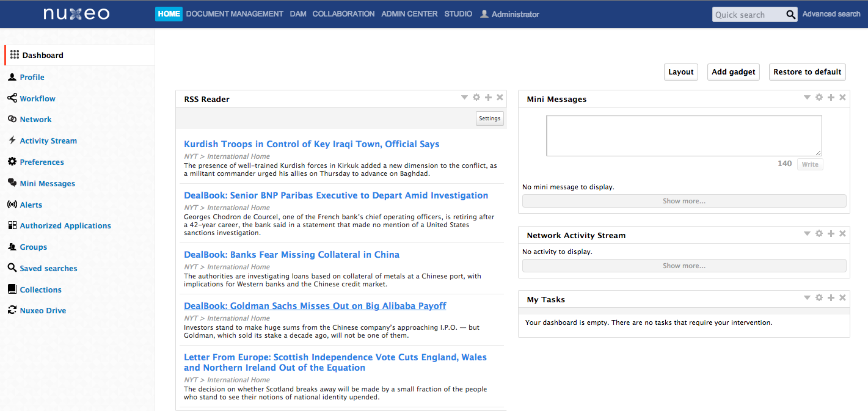Go to the COLLABORATION tab
The width and height of the screenshot is (868, 411).
click(343, 14)
